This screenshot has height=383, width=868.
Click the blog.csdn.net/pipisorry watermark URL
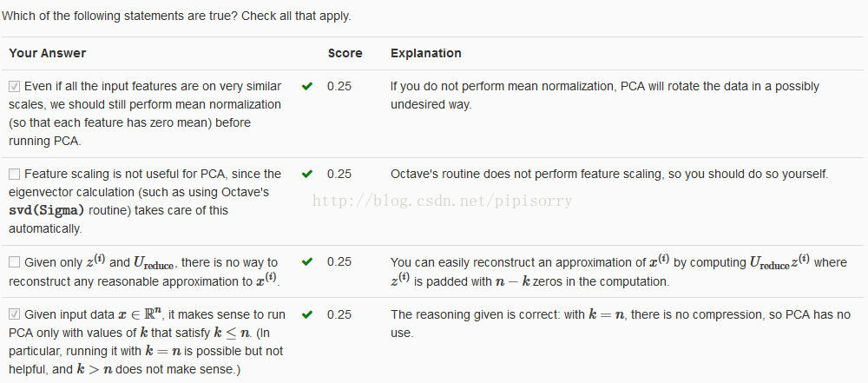tap(443, 200)
